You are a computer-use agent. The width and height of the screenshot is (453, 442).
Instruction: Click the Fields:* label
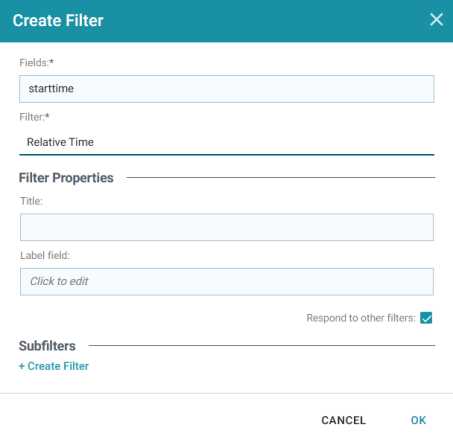pyautogui.click(x=36, y=63)
